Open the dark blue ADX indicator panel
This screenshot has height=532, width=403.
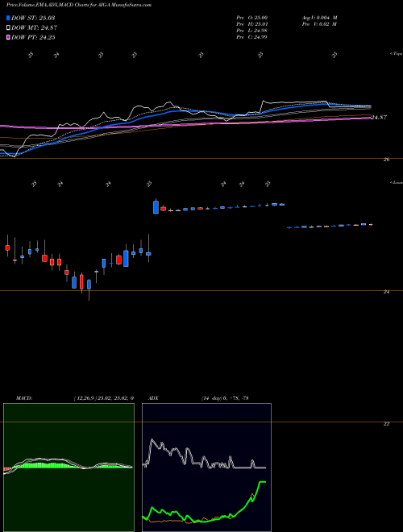tap(206, 468)
